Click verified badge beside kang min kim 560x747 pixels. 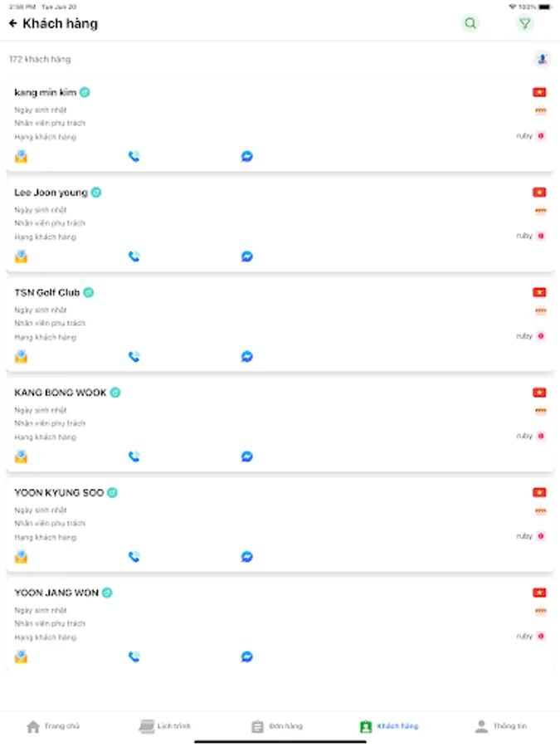pyautogui.click(x=85, y=92)
